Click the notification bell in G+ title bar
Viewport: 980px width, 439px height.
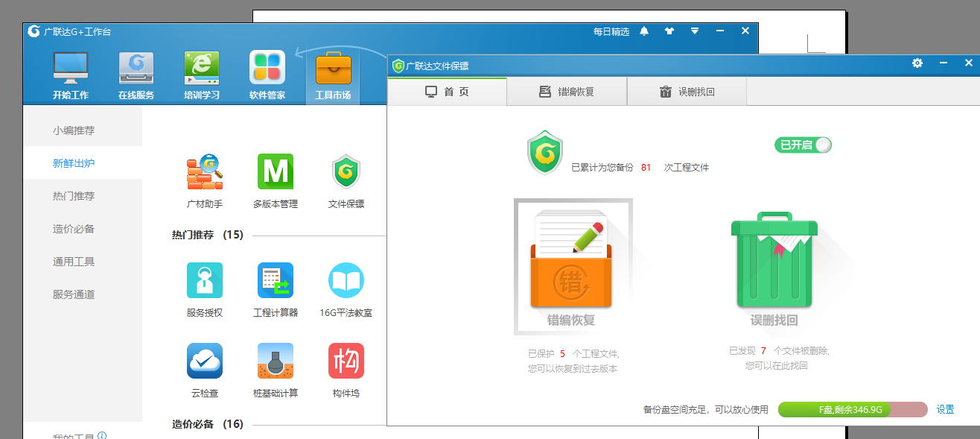pos(644,31)
